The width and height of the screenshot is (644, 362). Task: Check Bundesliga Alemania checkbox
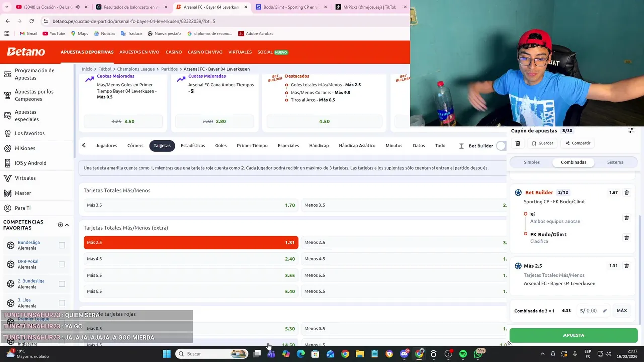click(x=62, y=245)
